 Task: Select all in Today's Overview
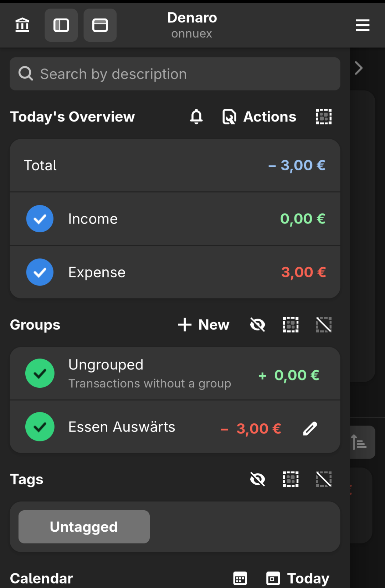pos(324,117)
